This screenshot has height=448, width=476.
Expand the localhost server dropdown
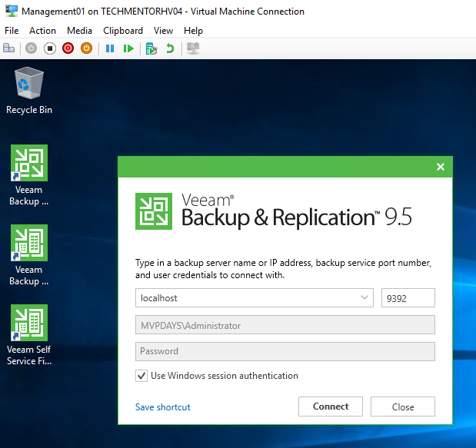pos(364,298)
